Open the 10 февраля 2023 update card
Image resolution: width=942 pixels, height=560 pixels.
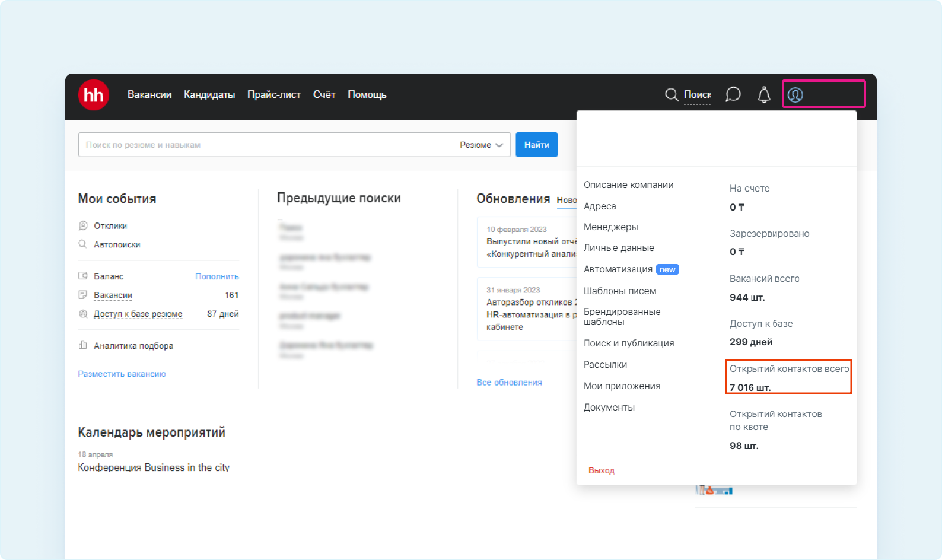(527, 242)
